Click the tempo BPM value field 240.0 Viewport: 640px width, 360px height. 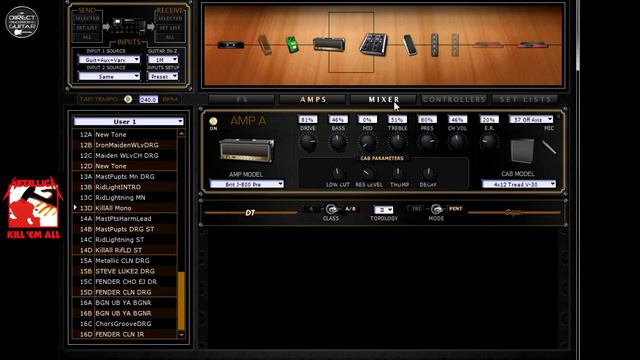tap(148, 99)
